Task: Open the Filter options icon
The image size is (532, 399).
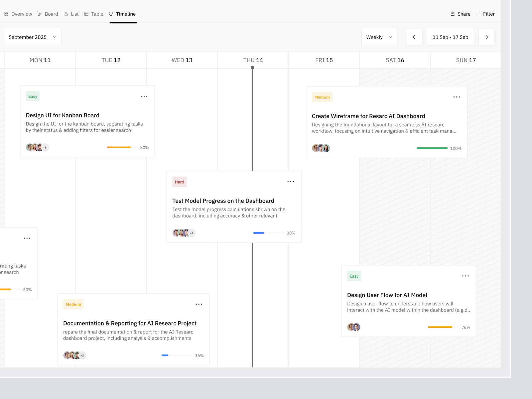Action: pos(478,14)
